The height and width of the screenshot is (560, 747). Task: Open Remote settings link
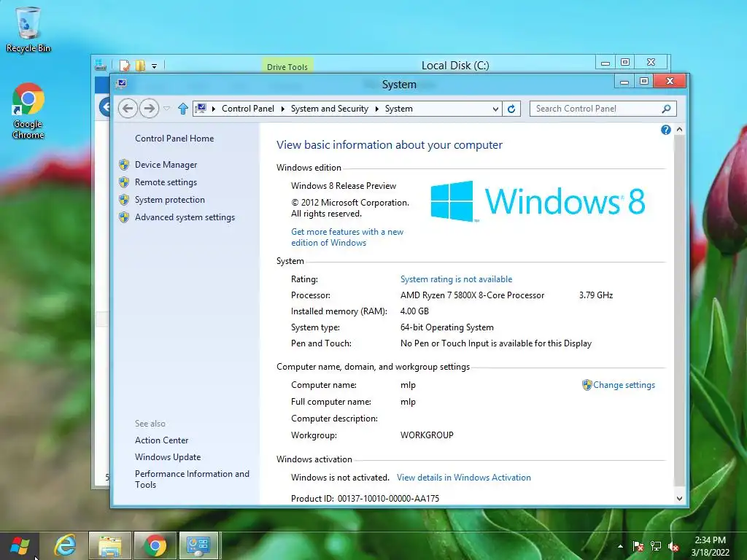pyautogui.click(x=166, y=182)
